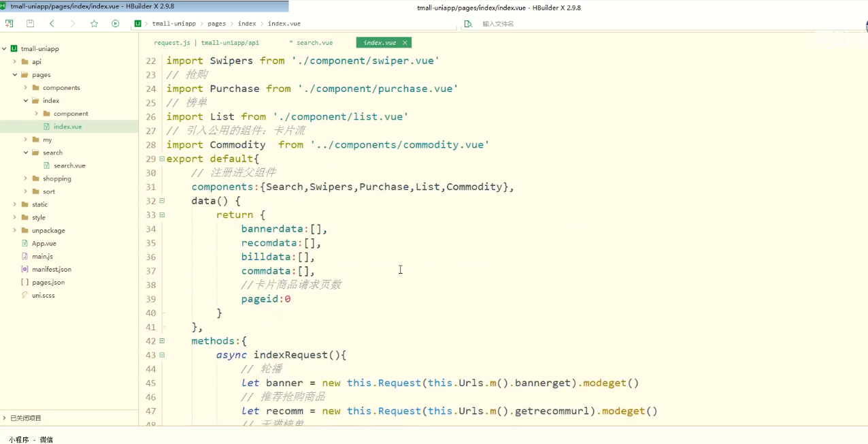The image size is (868, 444).
Task: Click the manifest.json gear file icon
Action: pyautogui.click(x=24, y=269)
